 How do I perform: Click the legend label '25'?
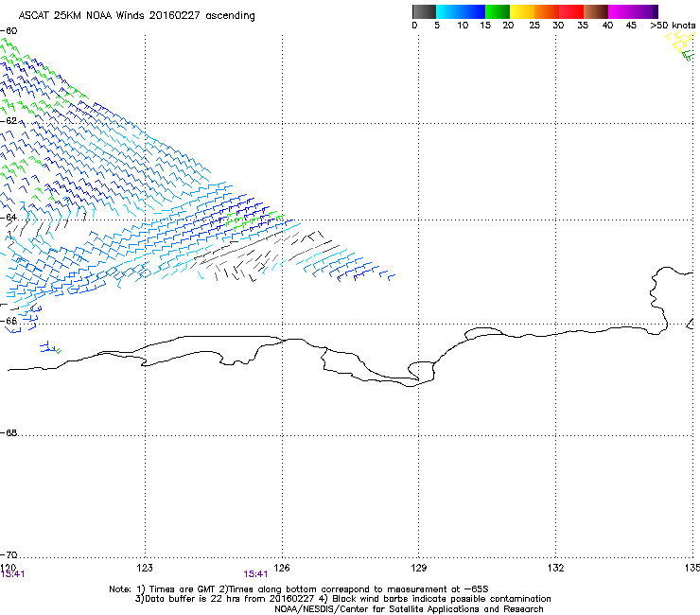tap(534, 26)
